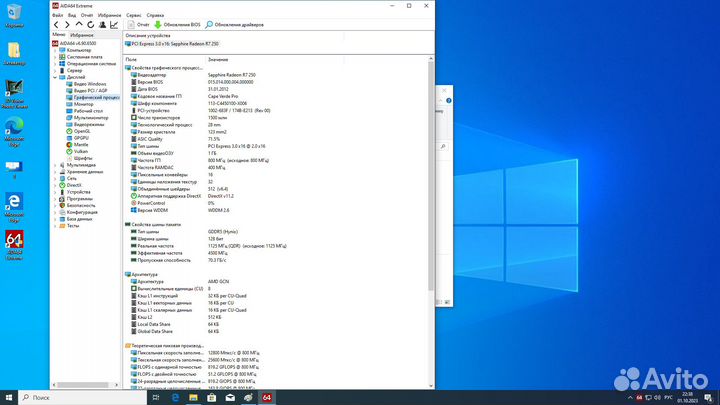
Task: Open the Сервис menu
Action: tap(134, 15)
